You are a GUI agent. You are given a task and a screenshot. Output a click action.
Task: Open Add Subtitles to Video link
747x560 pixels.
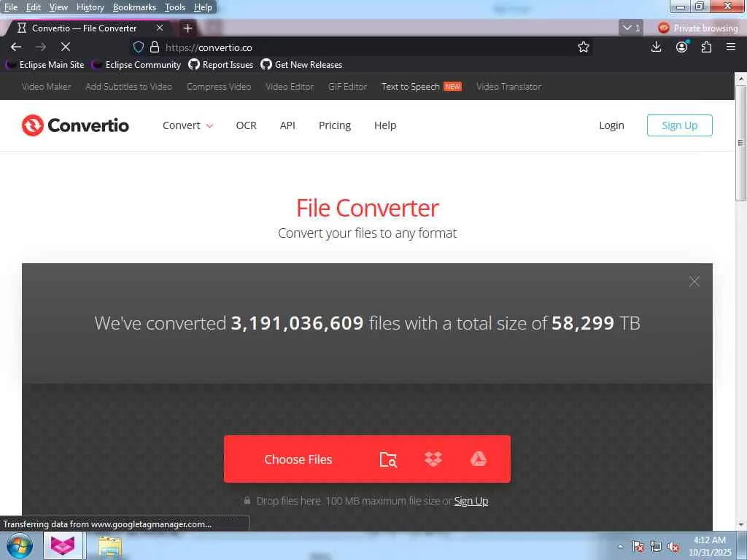(128, 87)
